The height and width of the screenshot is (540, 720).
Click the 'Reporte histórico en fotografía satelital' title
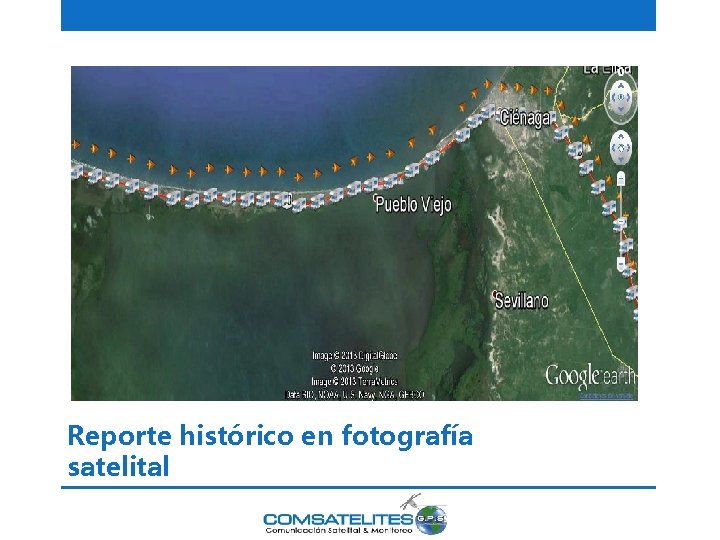pos(270,450)
